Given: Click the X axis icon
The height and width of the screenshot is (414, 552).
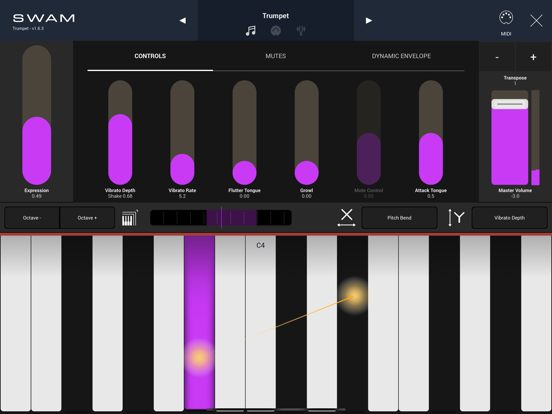Looking at the screenshot, I should coord(346,217).
